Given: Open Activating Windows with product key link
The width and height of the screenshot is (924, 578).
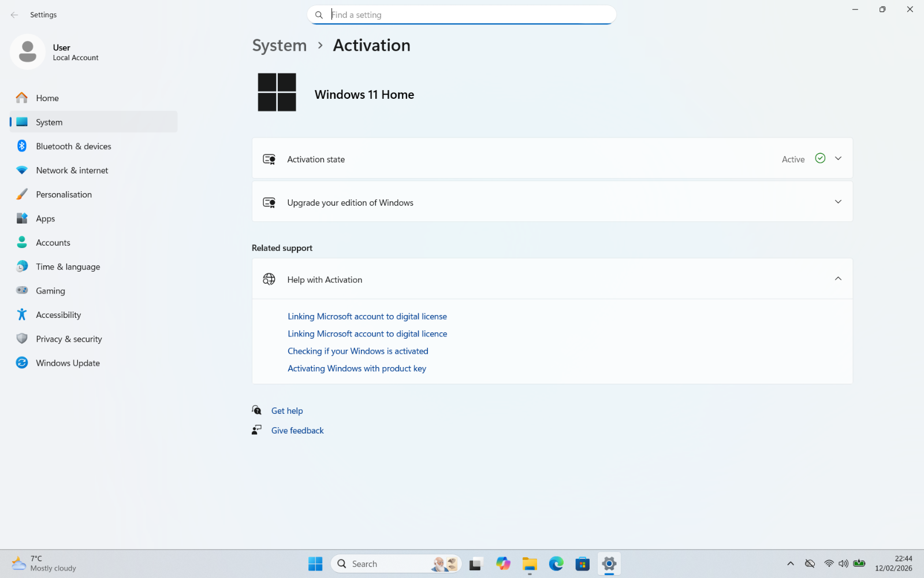Looking at the screenshot, I should pyautogui.click(x=357, y=369).
